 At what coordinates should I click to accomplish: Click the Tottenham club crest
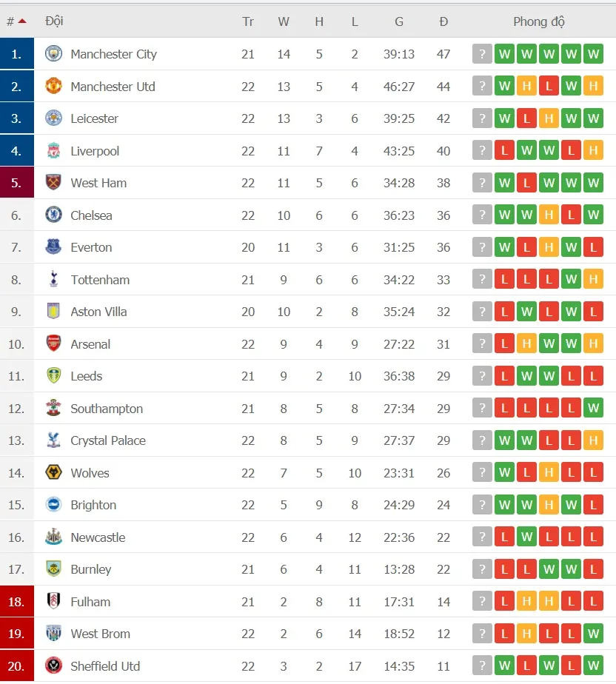click(x=53, y=280)
